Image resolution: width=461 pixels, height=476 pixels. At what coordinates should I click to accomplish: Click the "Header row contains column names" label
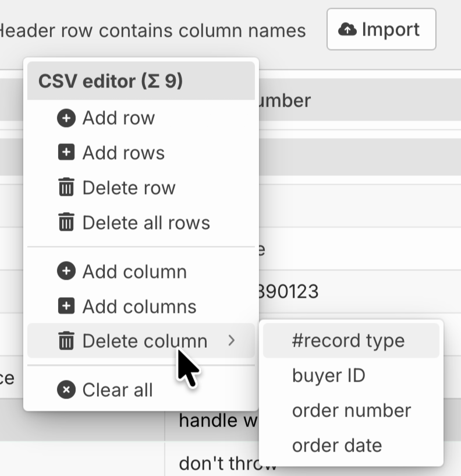153,31
